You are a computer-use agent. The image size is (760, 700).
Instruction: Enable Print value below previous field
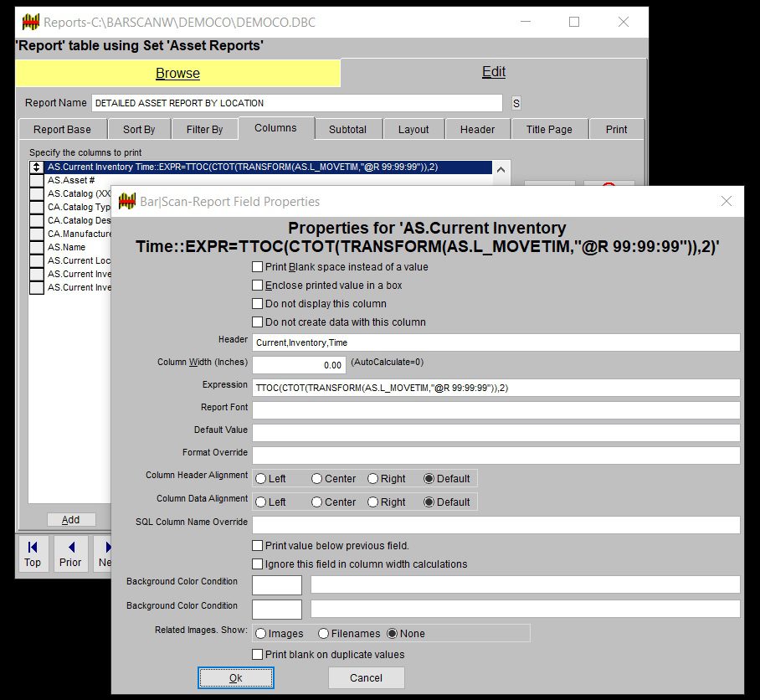(330, 545)
